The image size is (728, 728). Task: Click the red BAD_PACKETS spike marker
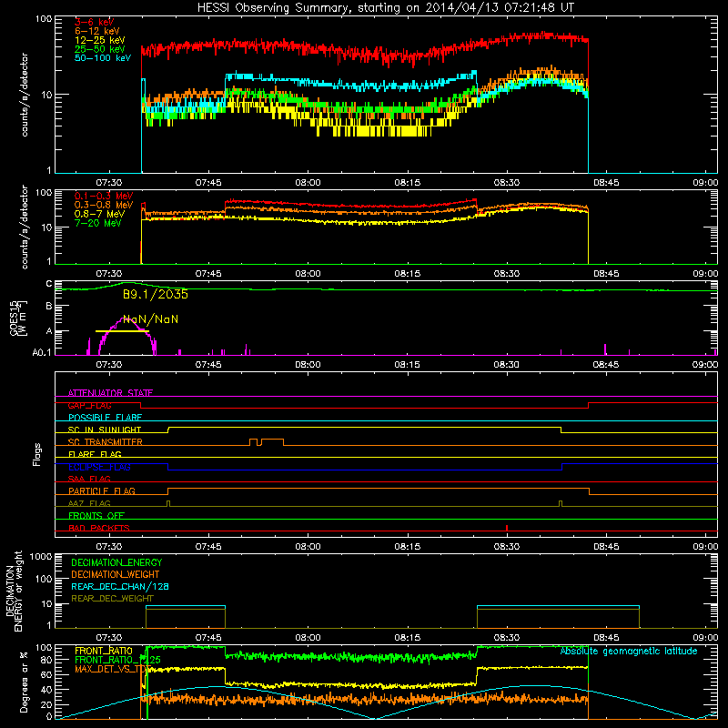507,528
